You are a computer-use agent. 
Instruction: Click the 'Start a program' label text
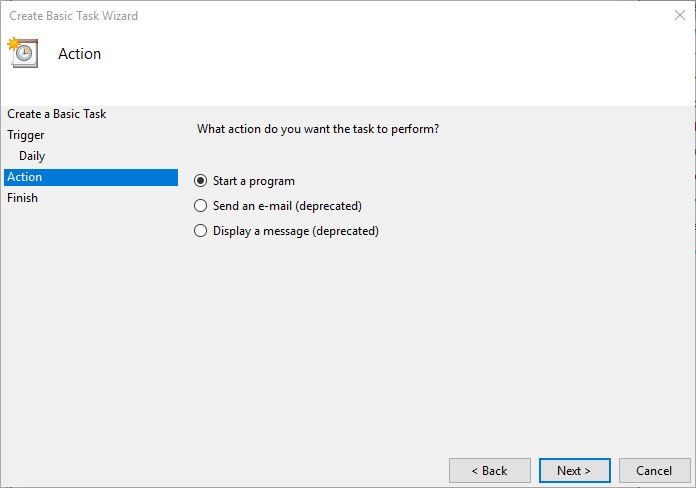(254, 181)
